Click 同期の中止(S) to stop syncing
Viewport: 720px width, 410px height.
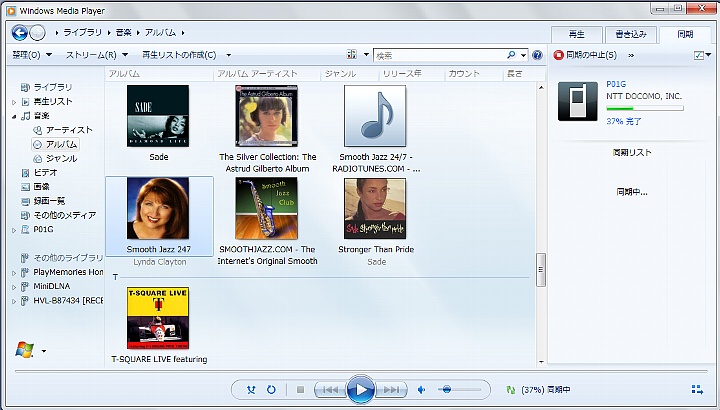tap(591, 55)
